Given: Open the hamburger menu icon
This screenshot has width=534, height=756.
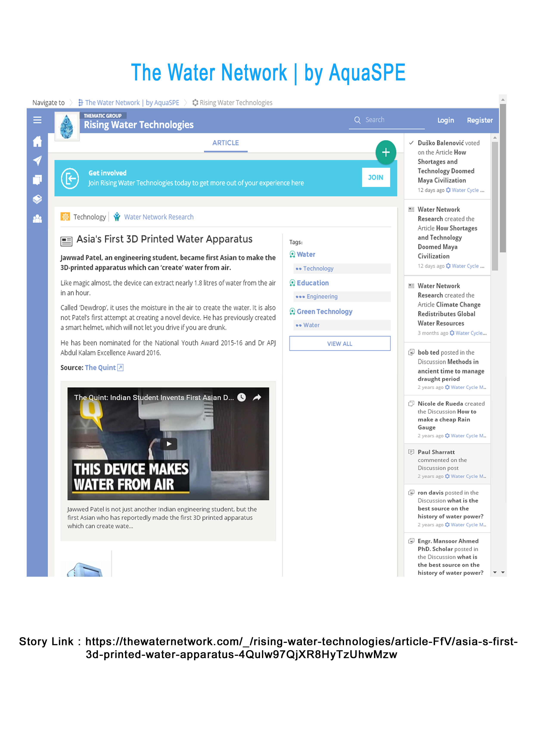Looking at the screenshot, I should pyautogui.click(x=37, y=120).
